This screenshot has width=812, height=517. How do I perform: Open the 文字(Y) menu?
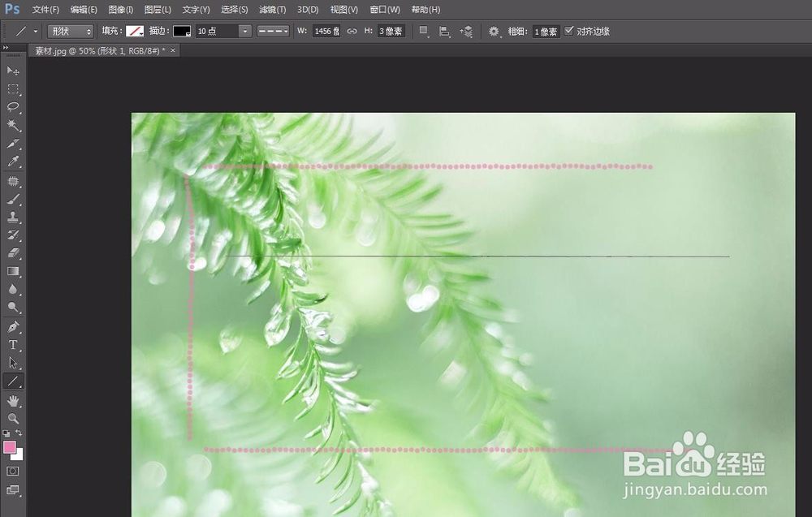pyautogui.click(x=196, y=9)
